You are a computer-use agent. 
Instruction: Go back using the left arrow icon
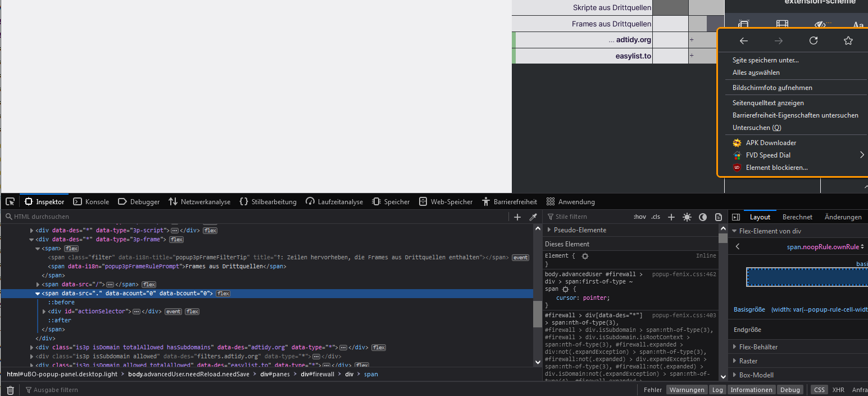pos(743,40)
